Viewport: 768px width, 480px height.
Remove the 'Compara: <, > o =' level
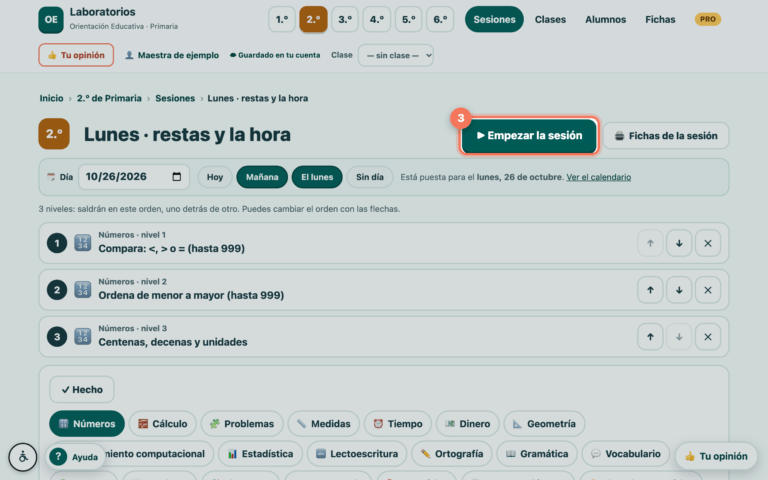click(708, 243)
